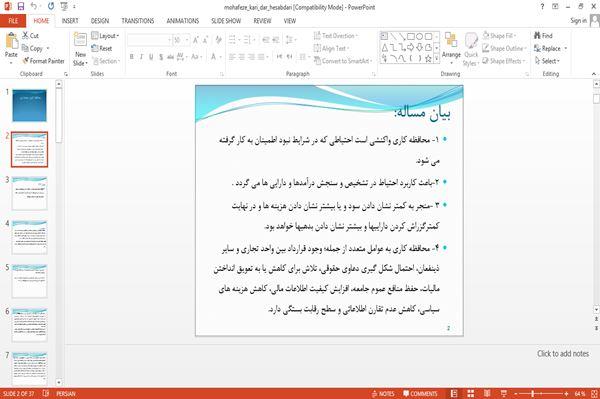Activate Format Painter
The width and height of the screenshot is (600, 399).
[x=43, y=61]
